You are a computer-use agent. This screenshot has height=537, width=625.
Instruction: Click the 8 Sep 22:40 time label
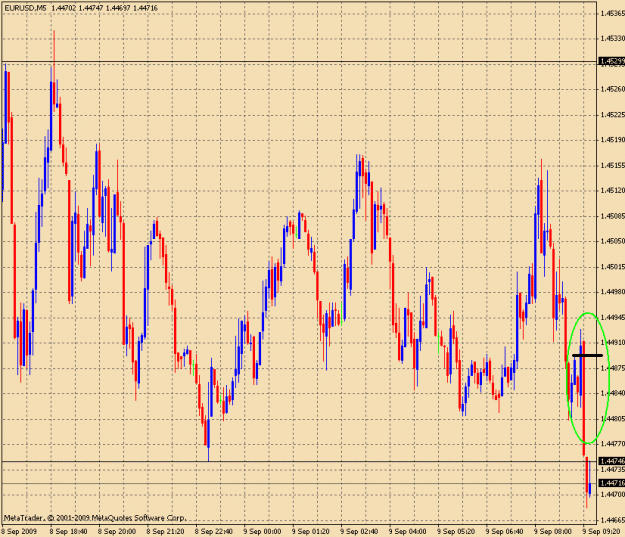(214, 531)
